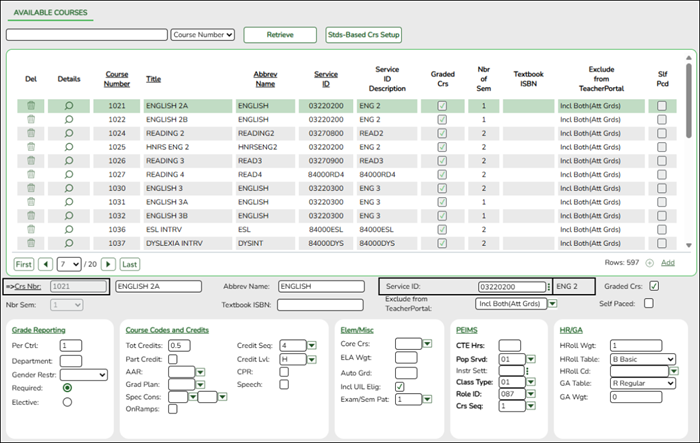The height and width of the screenshot is (443, 700).
Task: View details of ESL INTRV
Action: click(69, 229)
